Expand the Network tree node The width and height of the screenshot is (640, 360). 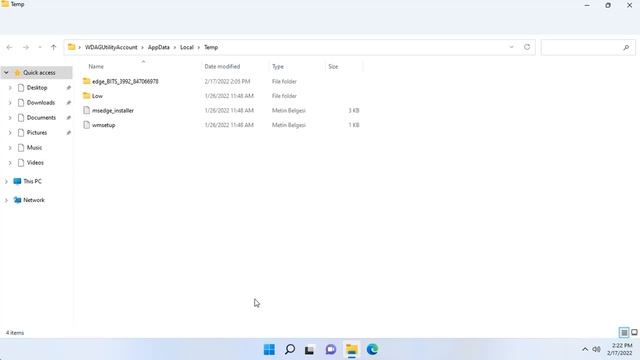pyautogui.click(x=6, y=200)
